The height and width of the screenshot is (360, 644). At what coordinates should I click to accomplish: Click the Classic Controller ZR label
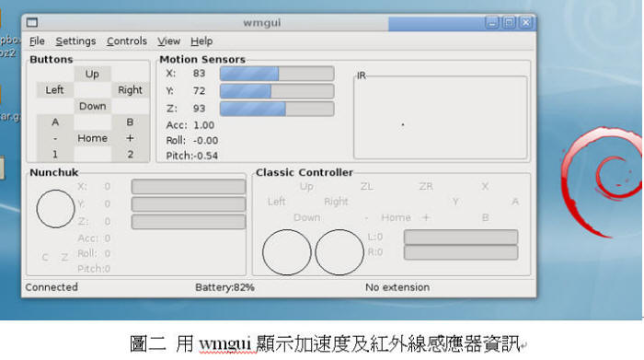click(x=426, y=187)
